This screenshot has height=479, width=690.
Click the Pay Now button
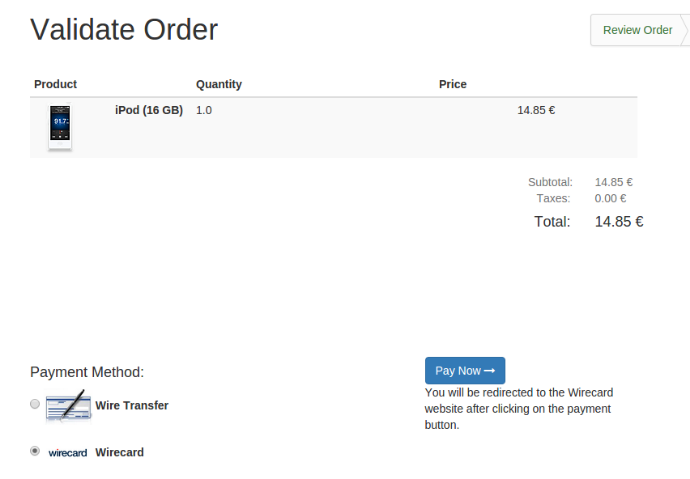(x=465, y=370)
